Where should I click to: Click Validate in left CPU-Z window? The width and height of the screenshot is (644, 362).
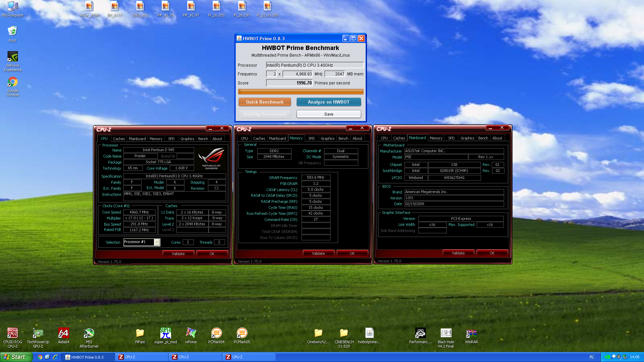[178, 254]
